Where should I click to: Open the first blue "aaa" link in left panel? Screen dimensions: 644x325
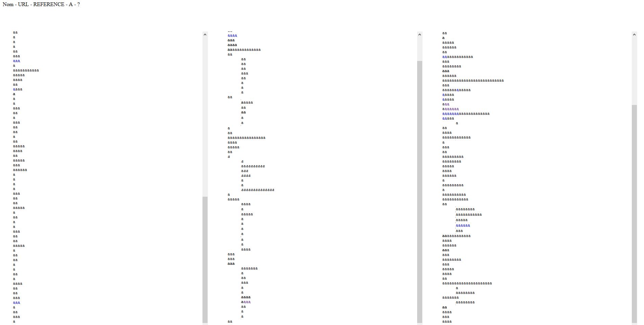pos(17,61)
